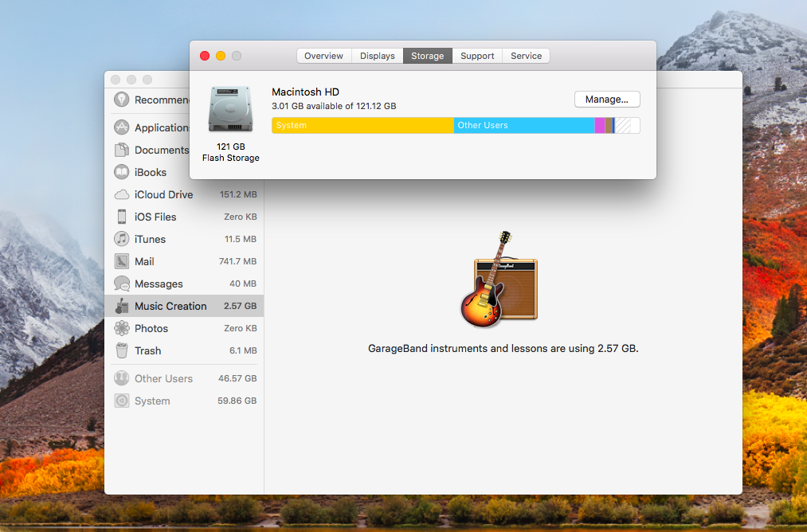The height and width of the screenshot is (532, 807).
Task: Click the large GarageBand guitar amp image
Action: pyautogui.click(x=499, y=280)
